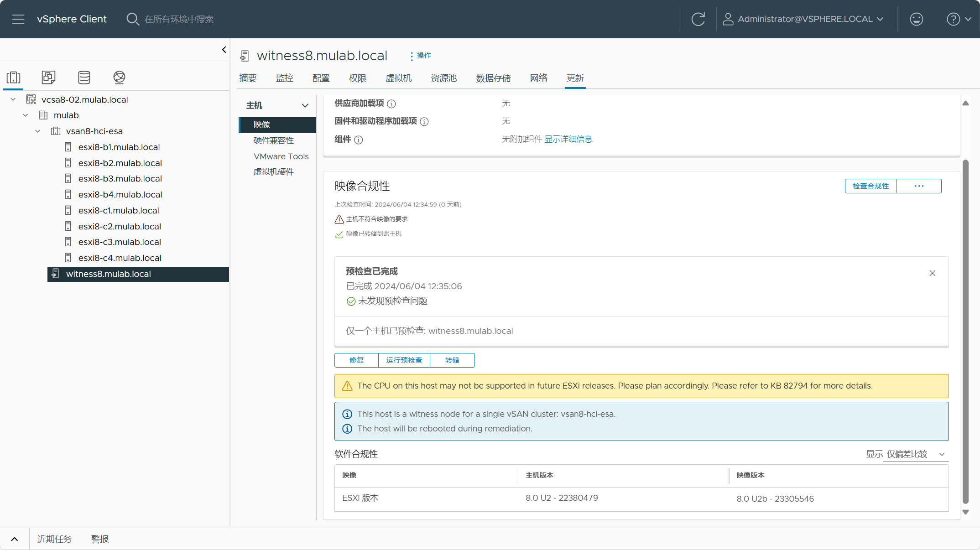This screenshot has height=550, width=980.
Task: Open the help question-mark menu
Action: [959, 19]
